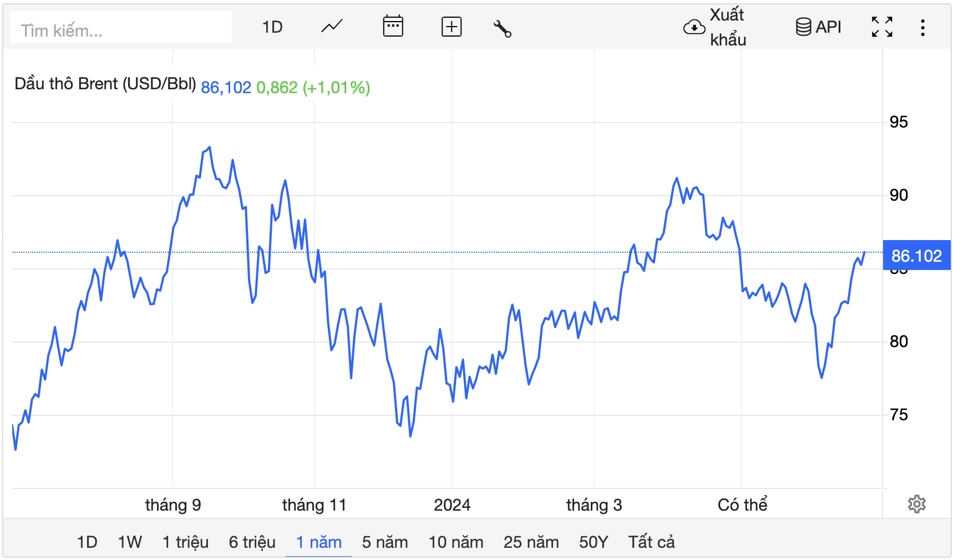This screenshot has width=953, height=560.
Task: Click the cloud download export icon
Action: pos(694,27)
